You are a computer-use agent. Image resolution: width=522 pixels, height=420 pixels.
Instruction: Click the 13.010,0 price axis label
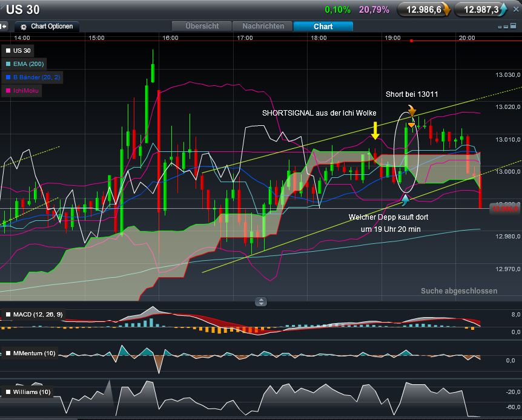click(x=507, y=139)
